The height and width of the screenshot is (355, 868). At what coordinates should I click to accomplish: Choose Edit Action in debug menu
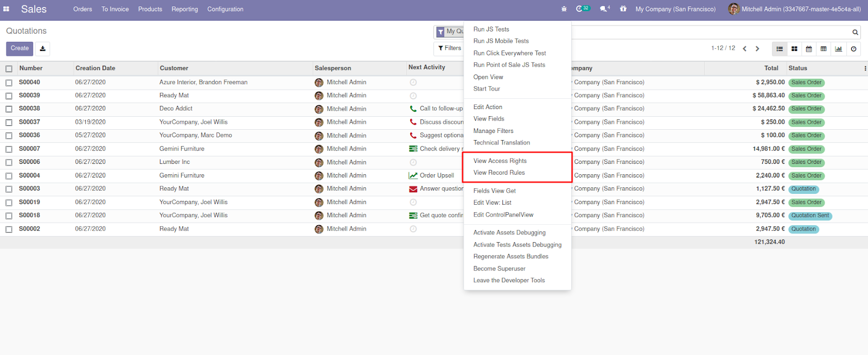[x=488, y=107]
